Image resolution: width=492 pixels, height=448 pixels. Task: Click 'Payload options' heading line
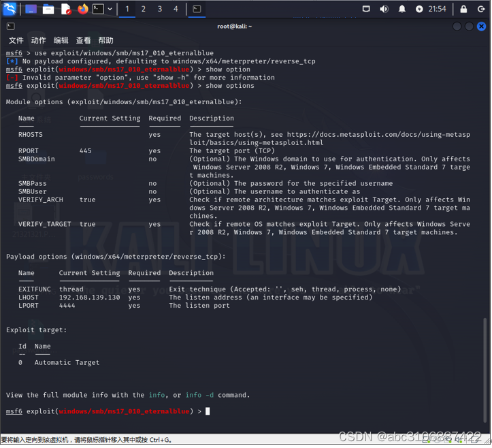click(116, 257)
